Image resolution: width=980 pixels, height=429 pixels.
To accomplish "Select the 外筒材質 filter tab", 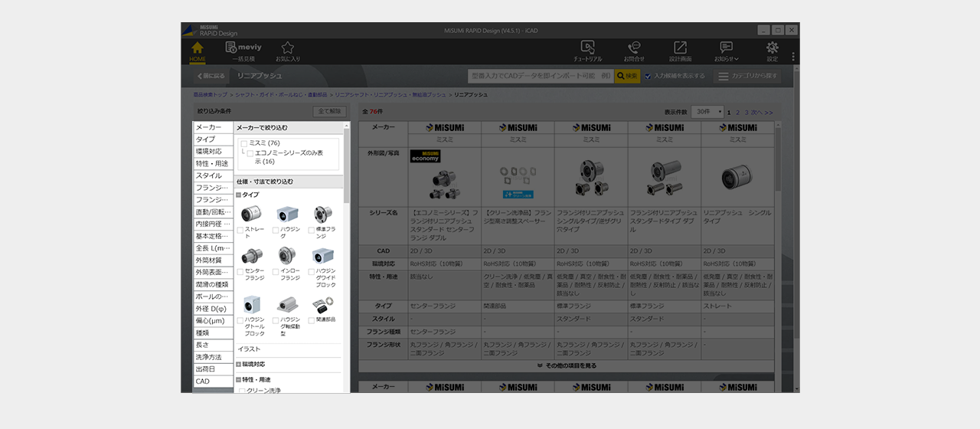I will point(213,260).
